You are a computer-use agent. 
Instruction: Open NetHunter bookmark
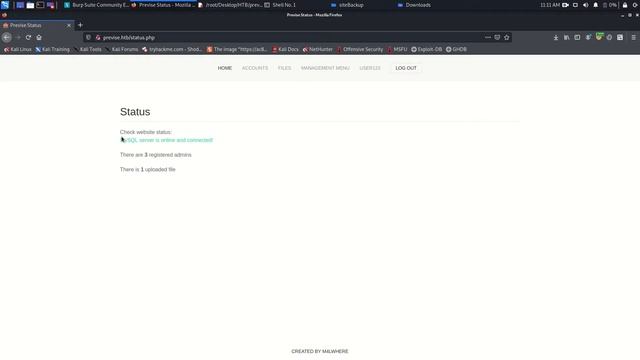point(318,49)
